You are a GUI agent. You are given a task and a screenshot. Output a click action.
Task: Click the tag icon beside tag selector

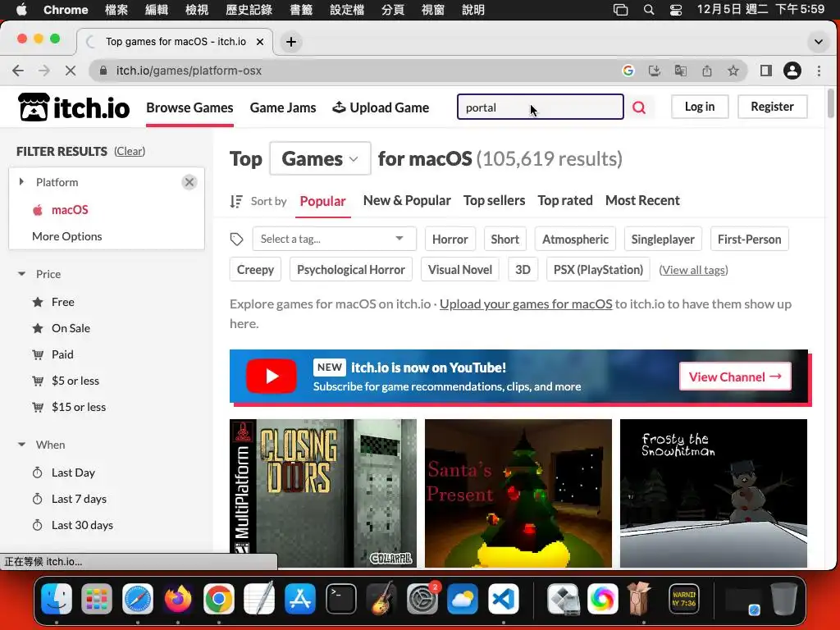pyautogui.click(x=236, y=239)
